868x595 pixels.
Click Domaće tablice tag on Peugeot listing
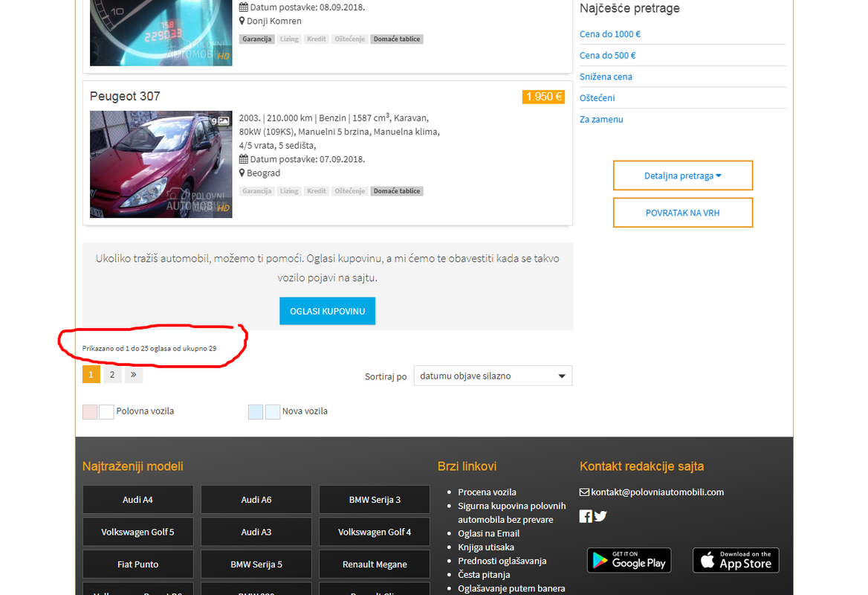point(397,191)
